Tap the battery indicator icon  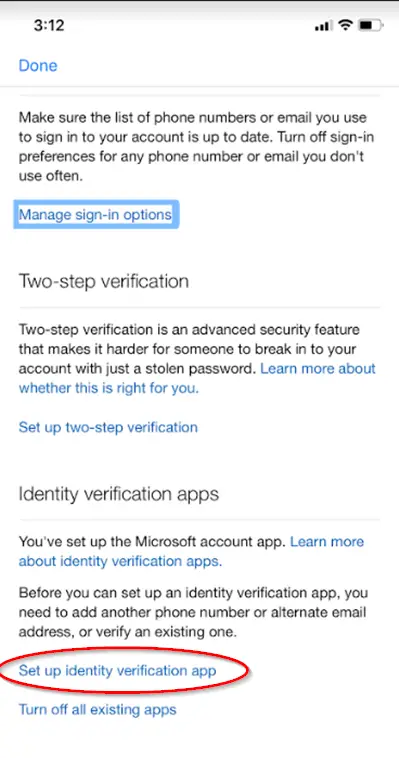(x=371, y=25)
